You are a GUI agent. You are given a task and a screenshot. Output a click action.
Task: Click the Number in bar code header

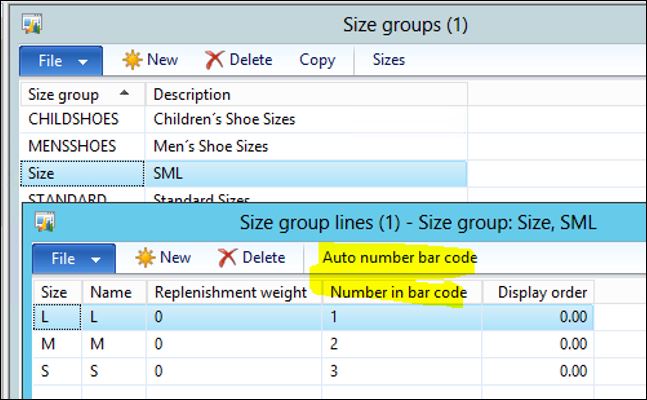(x=400, y=292)
